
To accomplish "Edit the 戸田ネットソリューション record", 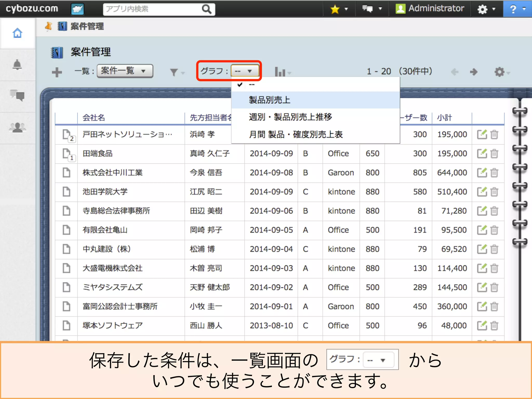I will (482, 134).
